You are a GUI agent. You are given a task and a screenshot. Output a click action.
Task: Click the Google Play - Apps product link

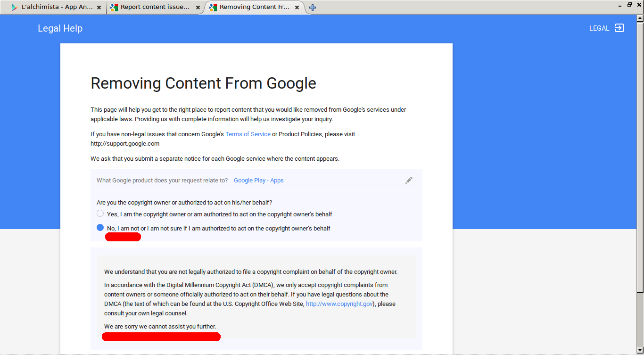pyautogui.click(x=259, y=181)
